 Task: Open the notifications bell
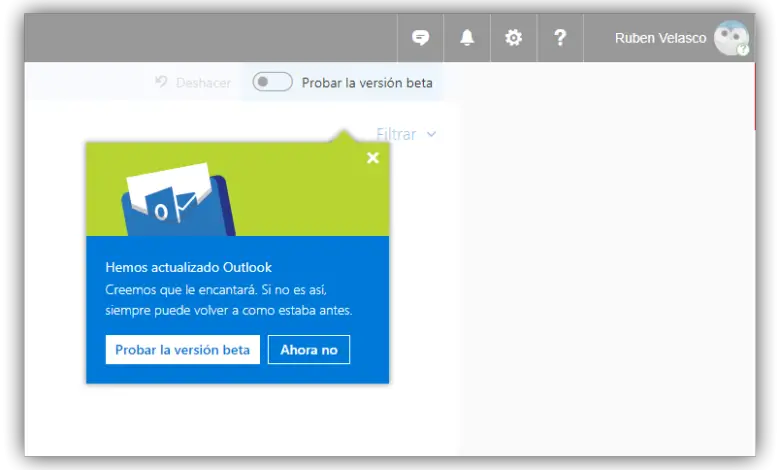point(467,38)
